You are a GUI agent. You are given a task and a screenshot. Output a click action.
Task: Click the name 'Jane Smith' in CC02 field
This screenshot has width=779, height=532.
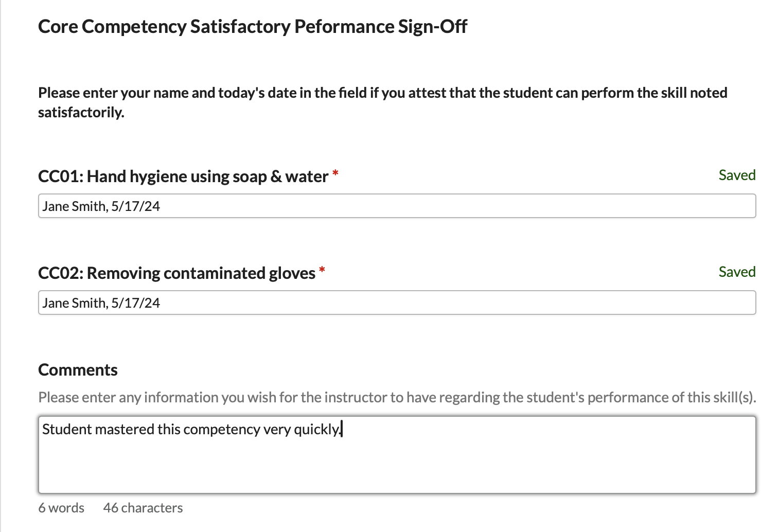pos(74,303)
